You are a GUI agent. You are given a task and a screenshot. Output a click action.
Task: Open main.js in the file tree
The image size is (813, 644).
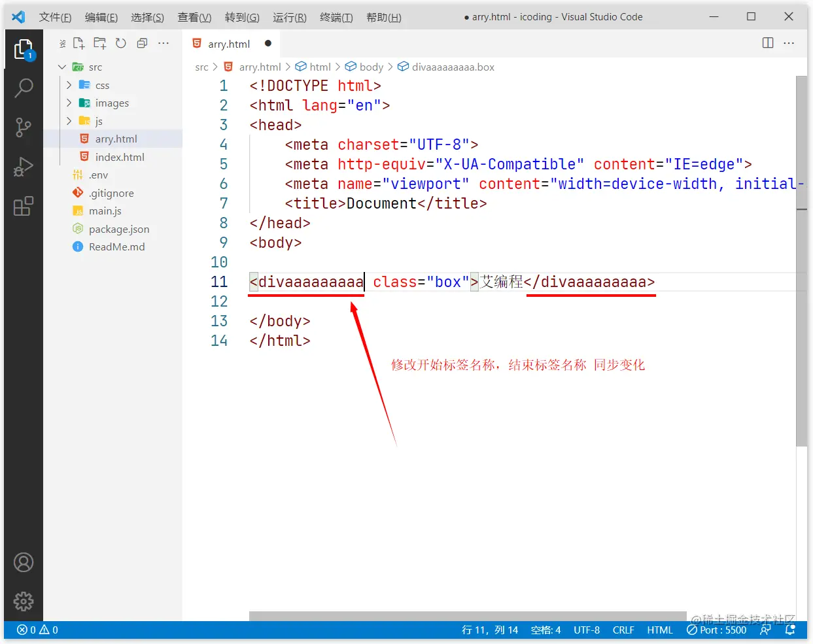point(112,211)
